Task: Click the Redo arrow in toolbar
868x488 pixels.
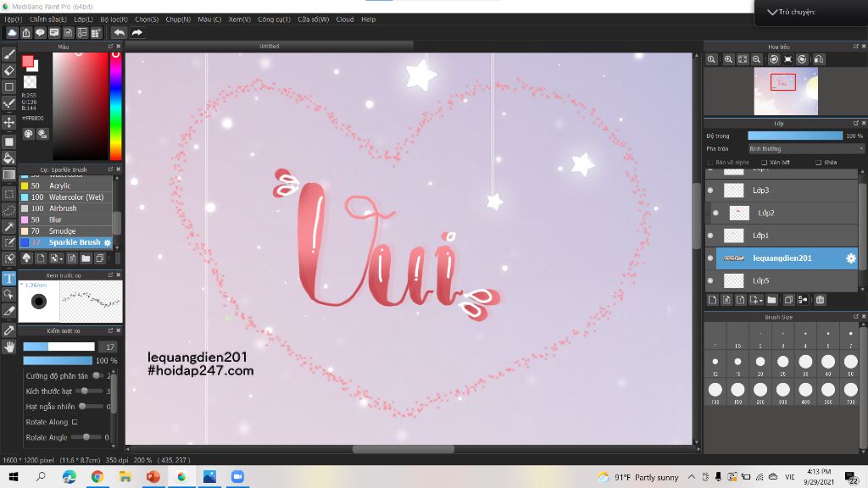Action: coord(136,33)
